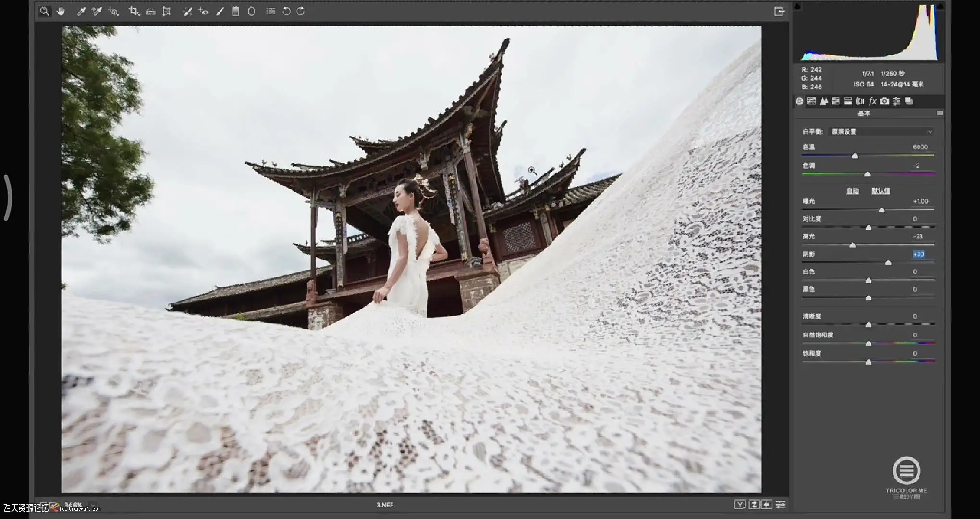Open the fx Effects tab
The width and height of the screenshot is (980, 519).
[872, 101]
